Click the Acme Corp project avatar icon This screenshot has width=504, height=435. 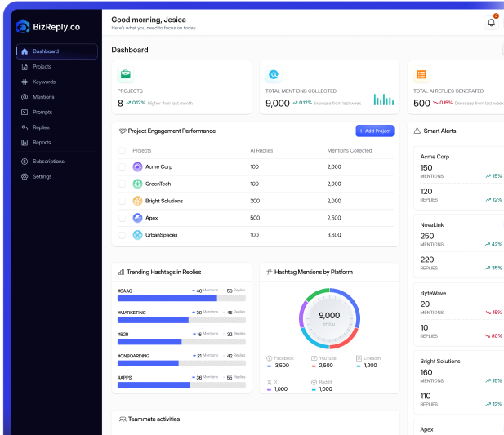pyautogui.click(x=137, y=166)
